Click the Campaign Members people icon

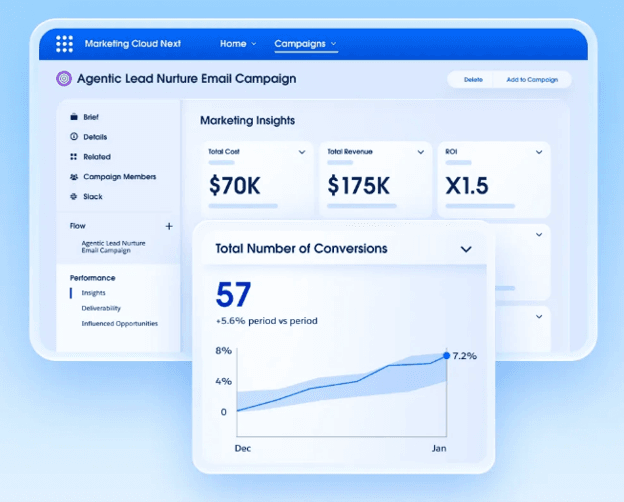click(74, 176)
